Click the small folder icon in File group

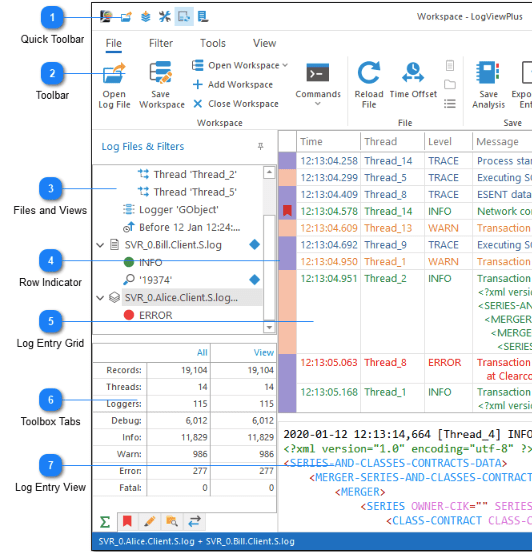pyautogui.click(x=450, y=84)
